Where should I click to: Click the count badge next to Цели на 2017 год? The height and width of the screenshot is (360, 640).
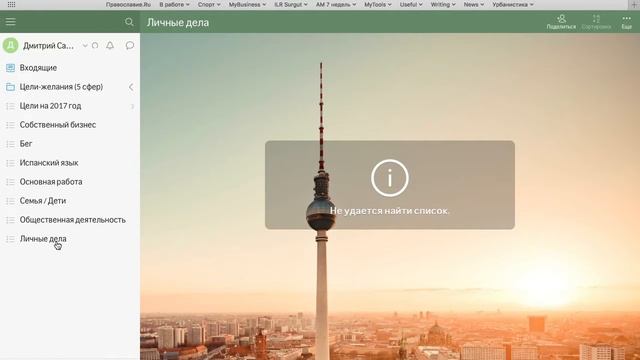point(132,106)
